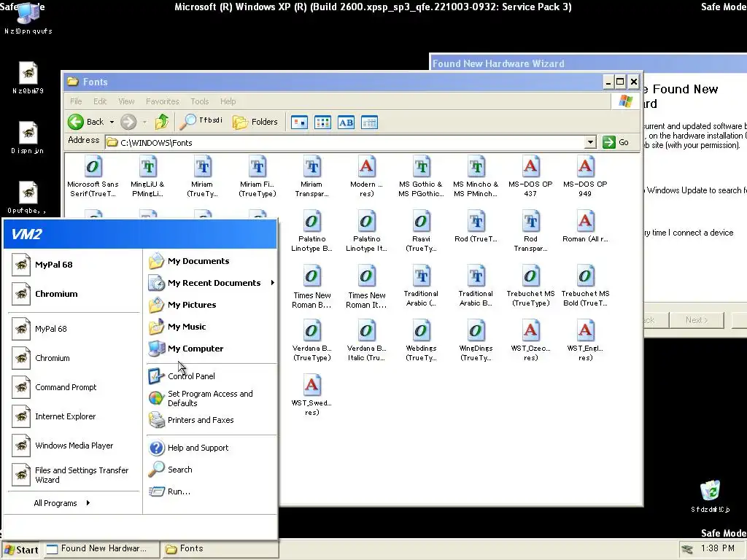Image resolution: width=747 pixels, height=560 pixels.
Task: Select the Modern font file icon
Action: click(x=366, y=167)
